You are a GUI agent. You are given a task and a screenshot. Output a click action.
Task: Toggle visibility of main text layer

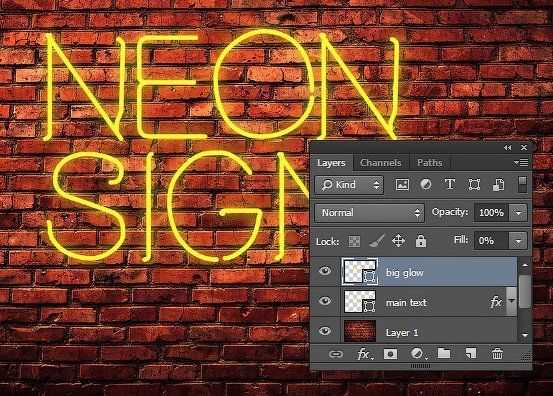pyautogui.click(x=325, y=301)
